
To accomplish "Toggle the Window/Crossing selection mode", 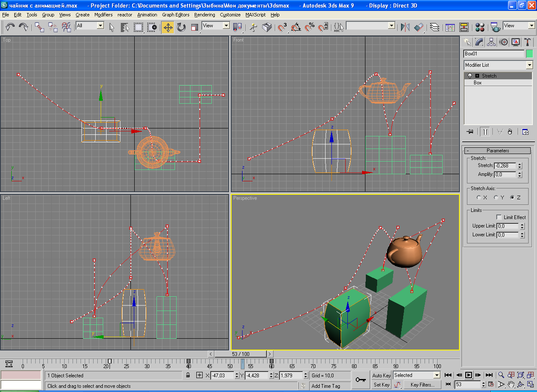I will (x=152, y=27).
